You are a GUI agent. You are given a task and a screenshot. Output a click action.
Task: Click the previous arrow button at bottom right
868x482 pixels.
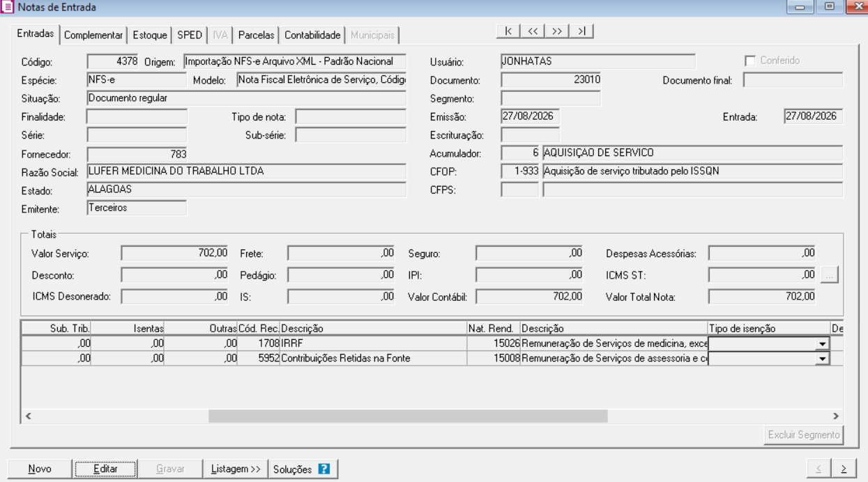point(818,469)
